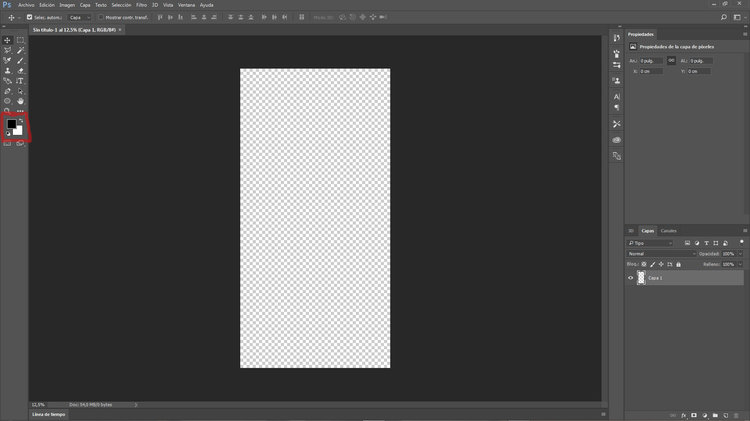
Task: Reset default foreground and background colors
Action: pos(8,133)
